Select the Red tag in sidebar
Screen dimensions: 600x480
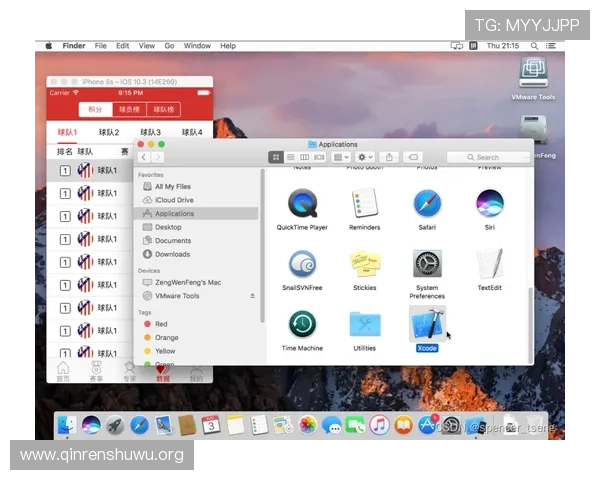[x=196, y=324]
